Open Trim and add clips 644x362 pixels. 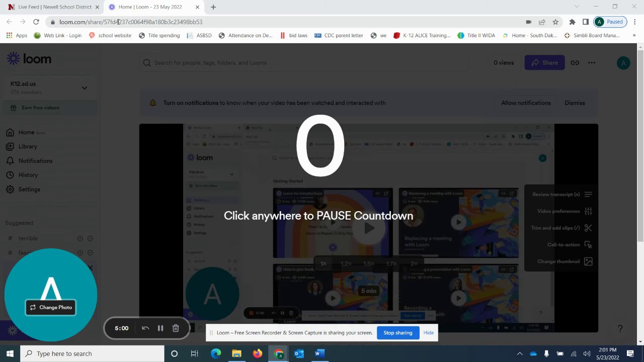(561, 228)
